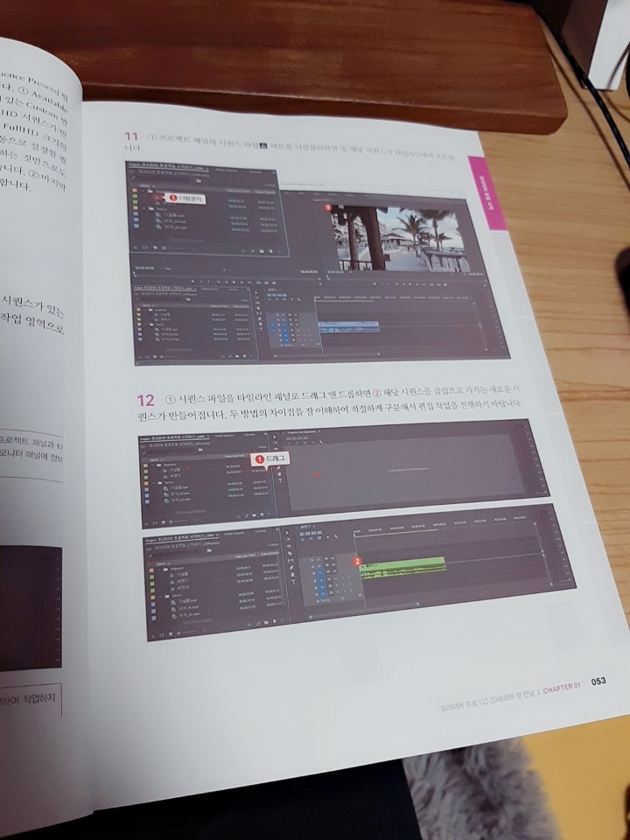Select the Selection tool in step 12 lower tools panel
This screenshot has height=840, width=630.
287,533
